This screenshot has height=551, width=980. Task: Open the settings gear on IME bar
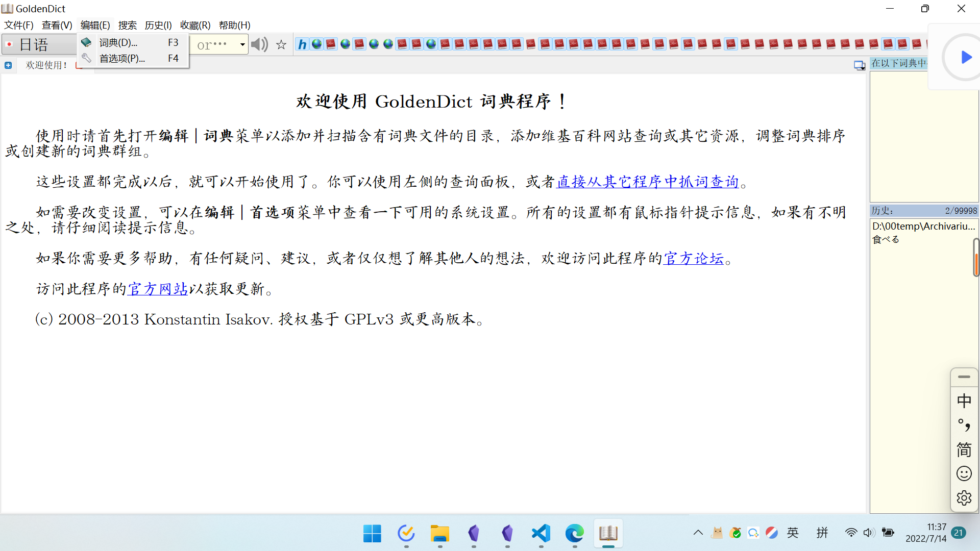964,498
